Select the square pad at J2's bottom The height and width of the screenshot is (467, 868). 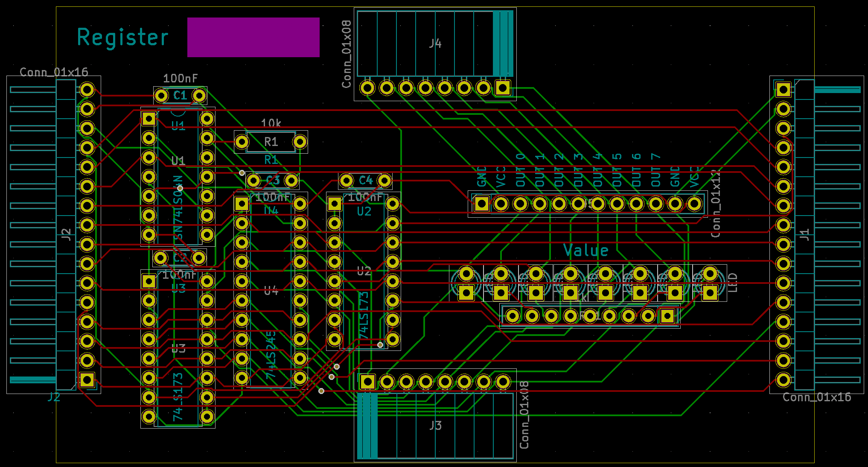pyautogui.click(x=87, y=380)
